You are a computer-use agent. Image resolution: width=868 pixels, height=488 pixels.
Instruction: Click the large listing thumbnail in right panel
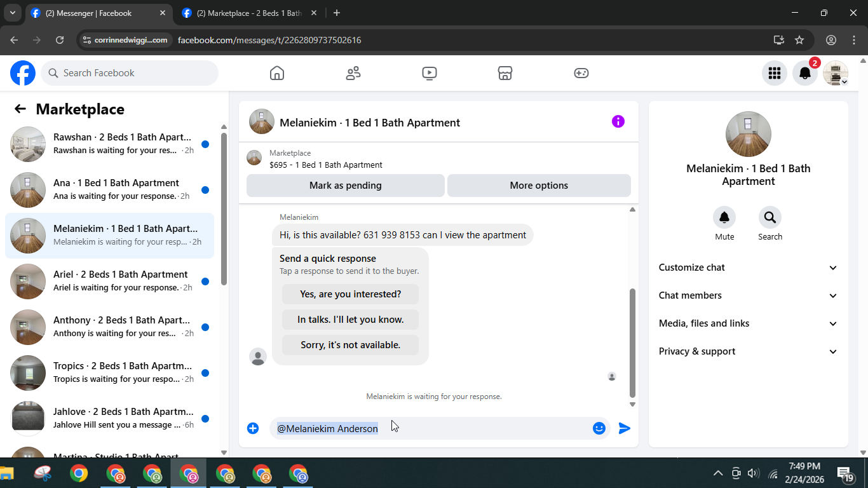point(749,134)
